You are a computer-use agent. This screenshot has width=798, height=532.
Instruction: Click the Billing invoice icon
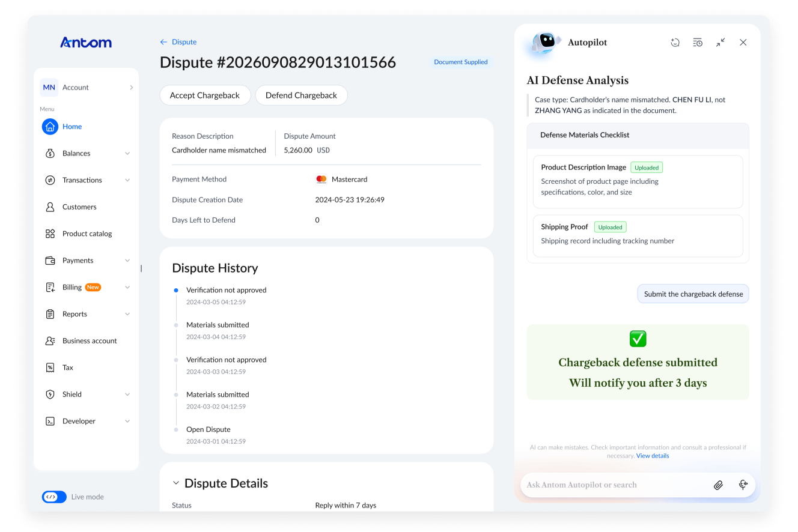pos(50,287)
